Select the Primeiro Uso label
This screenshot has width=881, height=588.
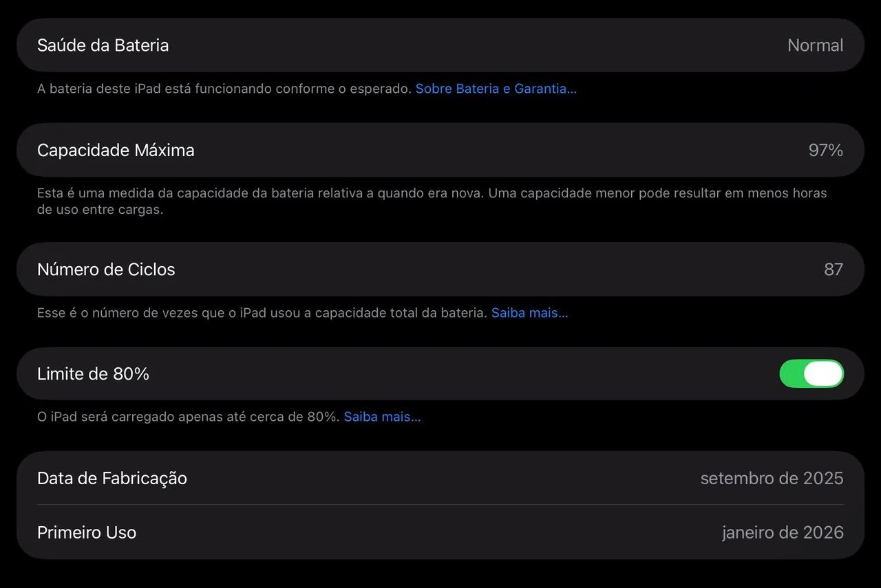87,532
